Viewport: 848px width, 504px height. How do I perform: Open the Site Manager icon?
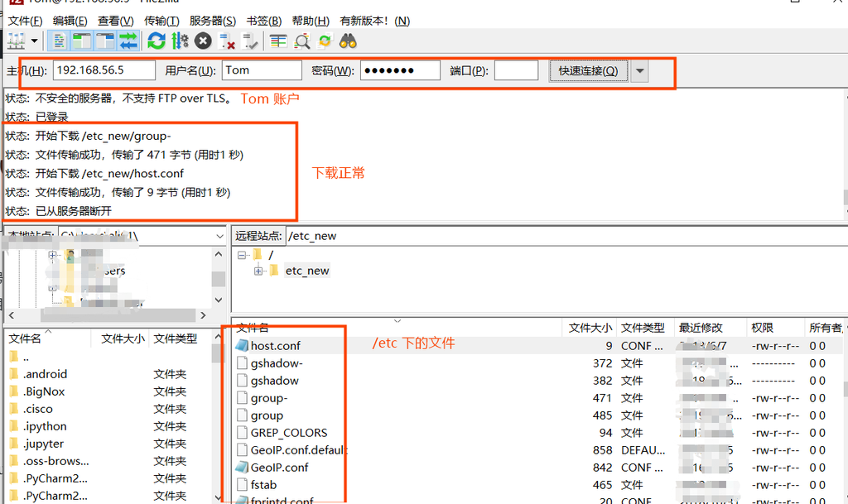point(17,41)
